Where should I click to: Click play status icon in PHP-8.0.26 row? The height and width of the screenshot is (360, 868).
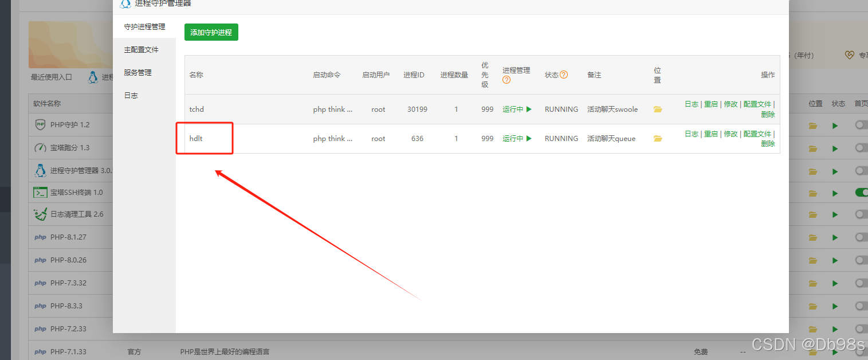835,261
